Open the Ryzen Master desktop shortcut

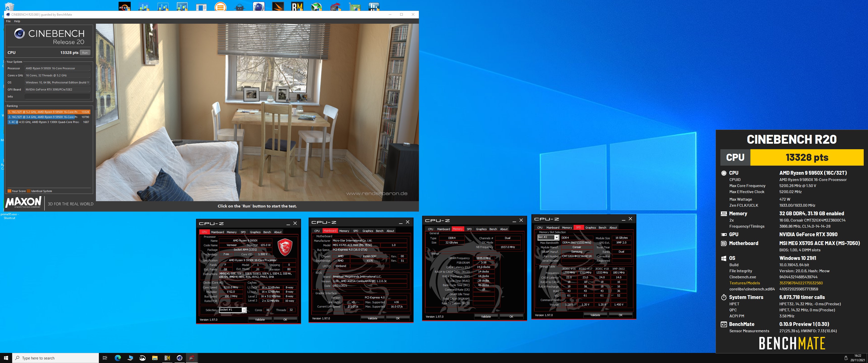coord(125,6)
